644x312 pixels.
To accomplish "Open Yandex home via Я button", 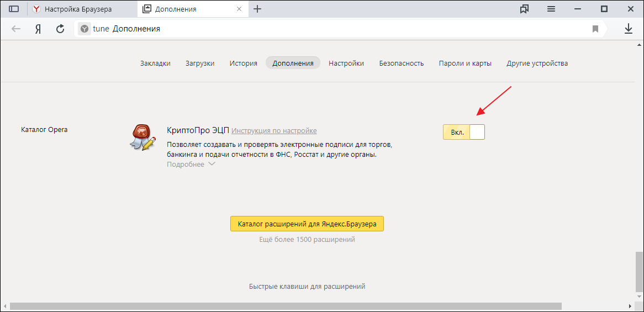I will (x=38, y=29).
